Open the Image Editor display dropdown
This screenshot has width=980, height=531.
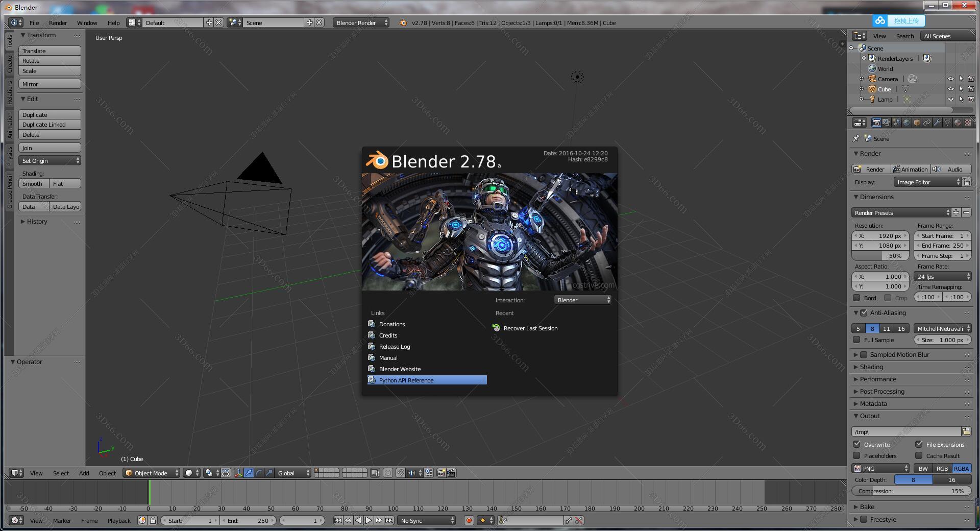click(927, 182)
